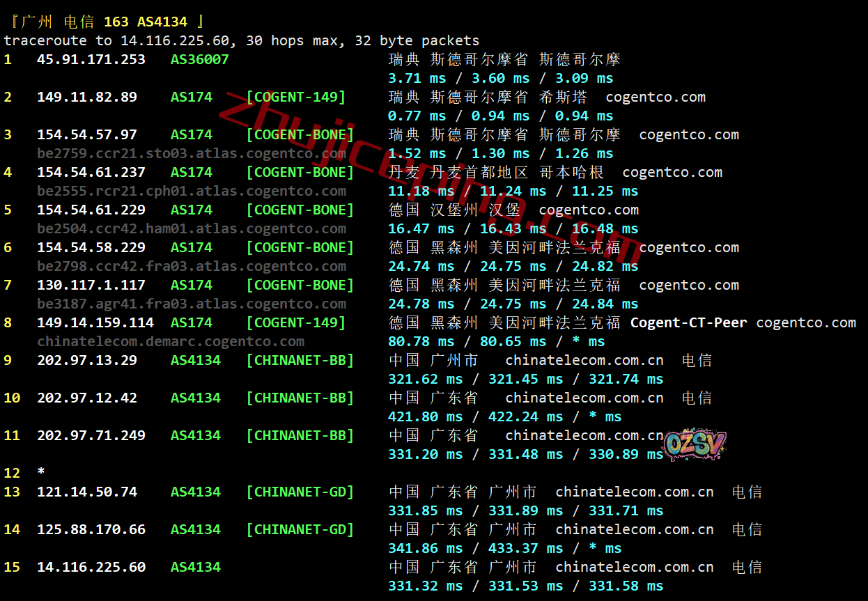Select IP address 202.97.13.29 on hop 9
Image resolution: width=868 pixels, height=601 pixels.
pyautogui.click(x=87, y=361)
